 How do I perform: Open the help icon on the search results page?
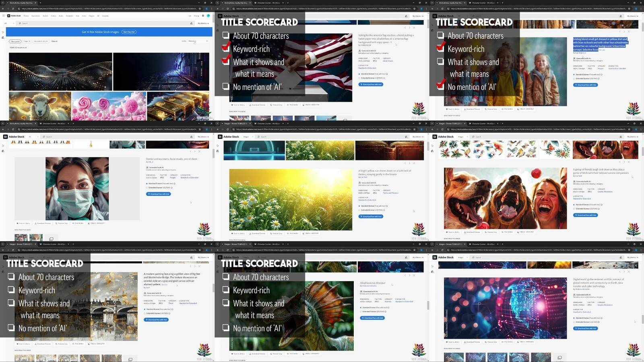coord(203,16)
